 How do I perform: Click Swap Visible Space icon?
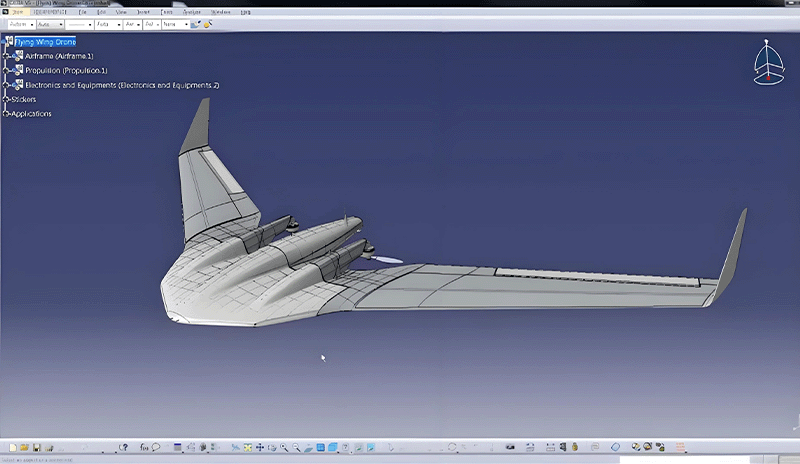point(371,448)
